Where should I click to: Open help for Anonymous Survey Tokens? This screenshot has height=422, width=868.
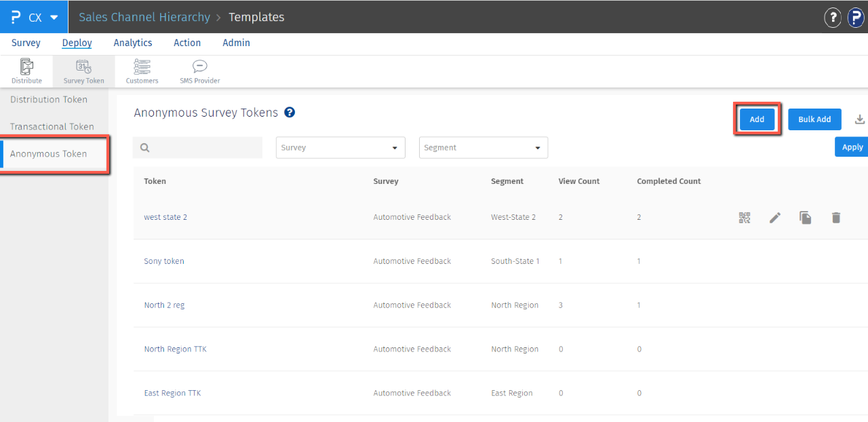point(290,113)
